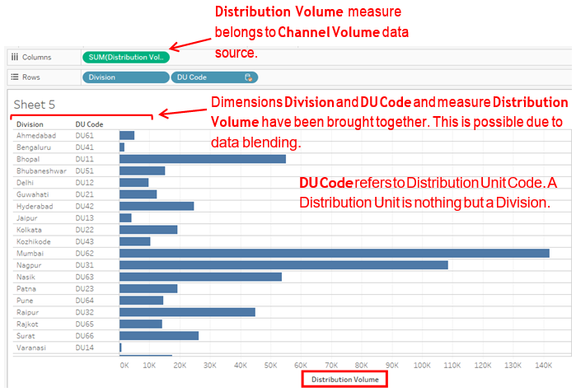Select the Jaipur division label
The width and height of the screenshot is (576, 392).
point(27,218)
